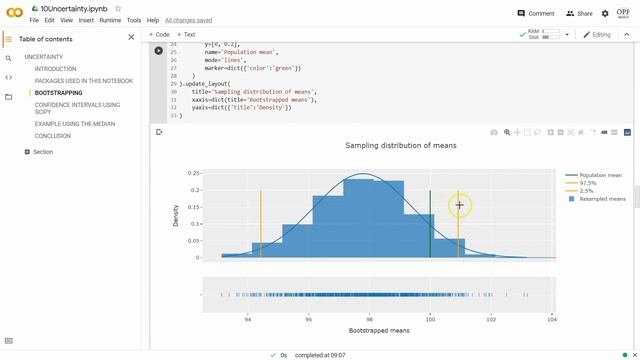The image size is (640, 360).
Task: Collapse the header with the up chevron
Action: (627, 35)
